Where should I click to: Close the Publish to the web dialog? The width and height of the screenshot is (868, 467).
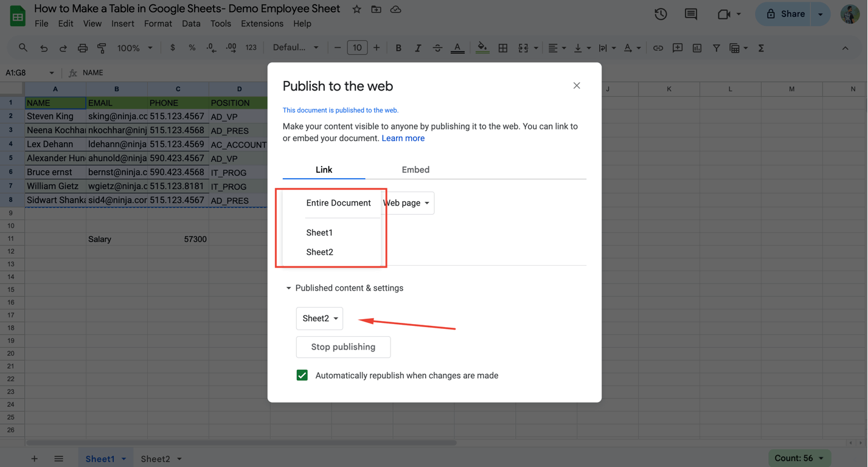point(577,86)
